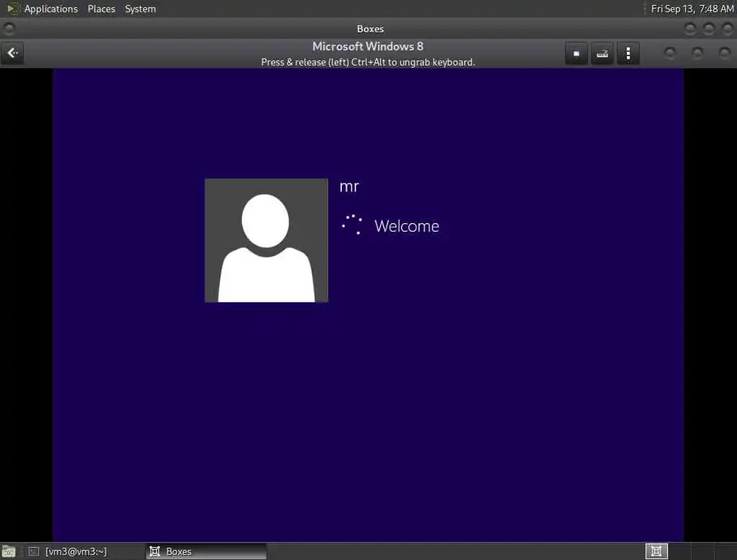Open the System menu
Image resolution: width=737 pixels, height=560 pixels.
click(x=140, y=9)
